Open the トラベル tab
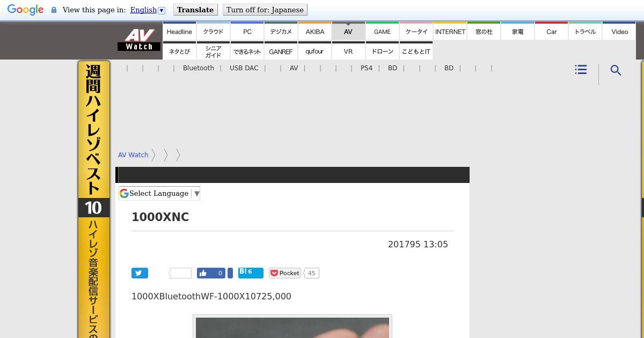Screen dimensions: 644x338 585,31
